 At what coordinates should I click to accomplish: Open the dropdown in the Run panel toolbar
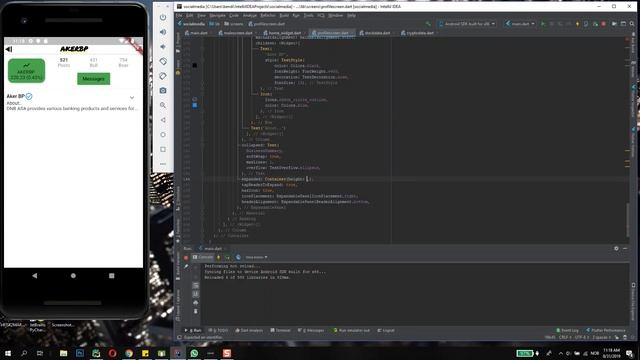[x=256, y=257]
